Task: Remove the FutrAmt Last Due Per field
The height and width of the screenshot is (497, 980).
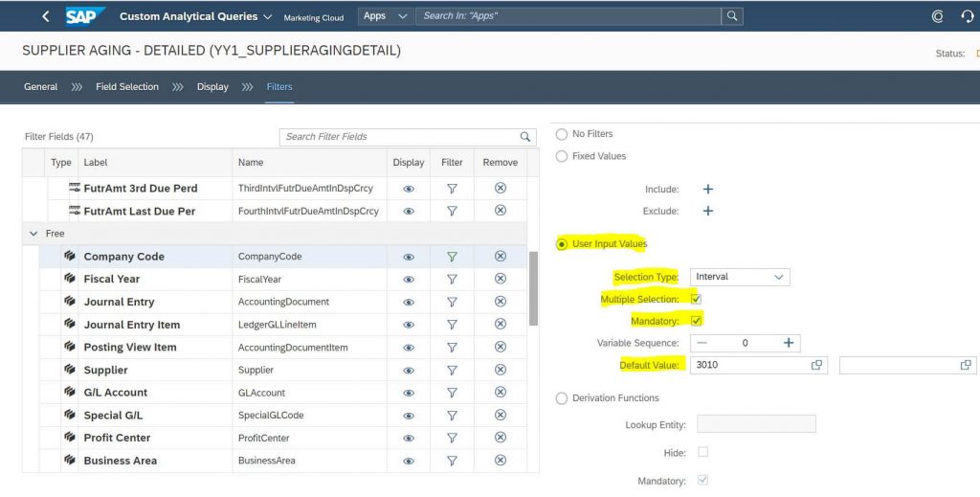Action: [x=500, y=211]
